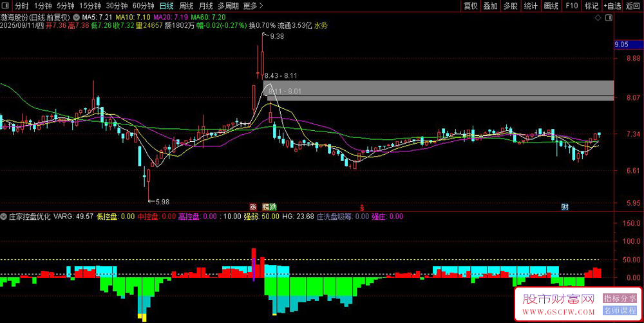The height and width of the screenshot is (323, 644).
Task: Click the 榜 marker under the chart
Action: [x=266, y=207]
